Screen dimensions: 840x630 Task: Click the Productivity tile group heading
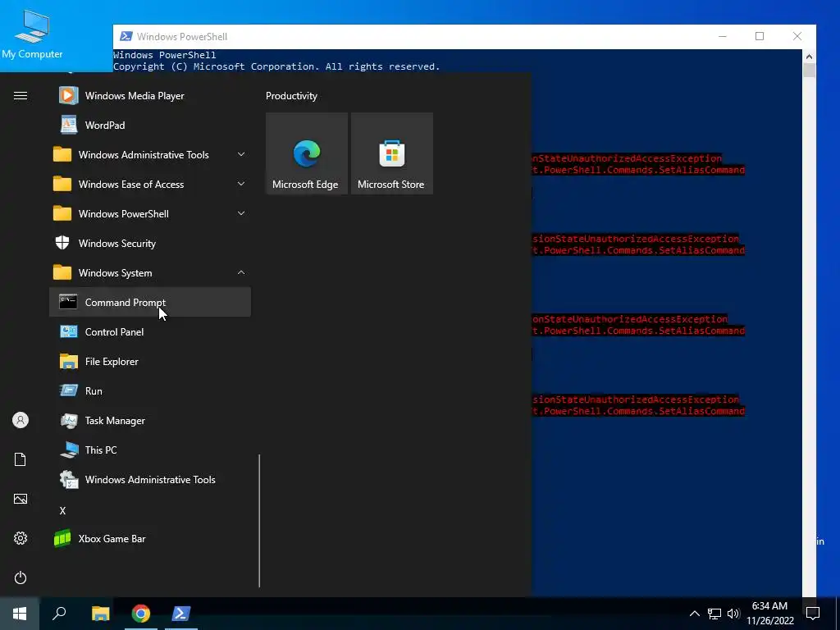point(291,96)
